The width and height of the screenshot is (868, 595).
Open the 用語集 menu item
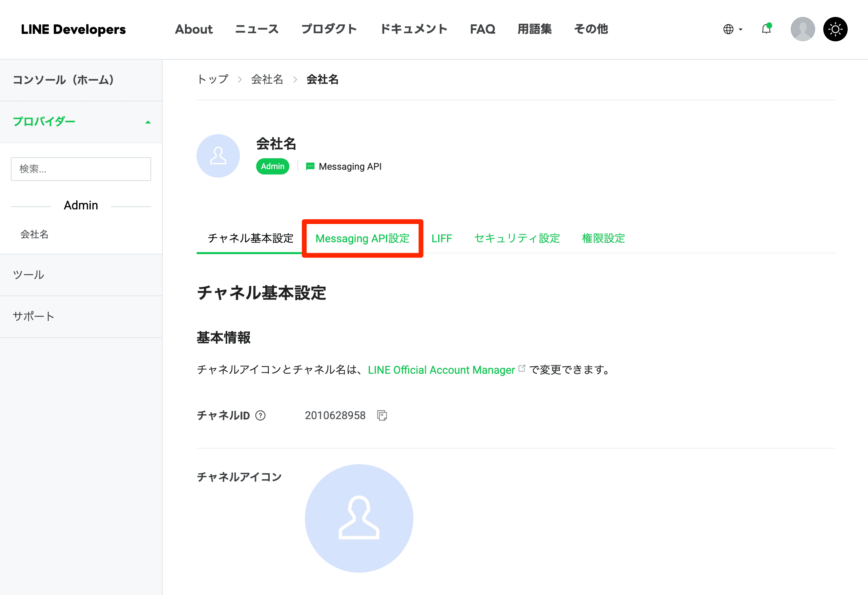click(535, 29)
